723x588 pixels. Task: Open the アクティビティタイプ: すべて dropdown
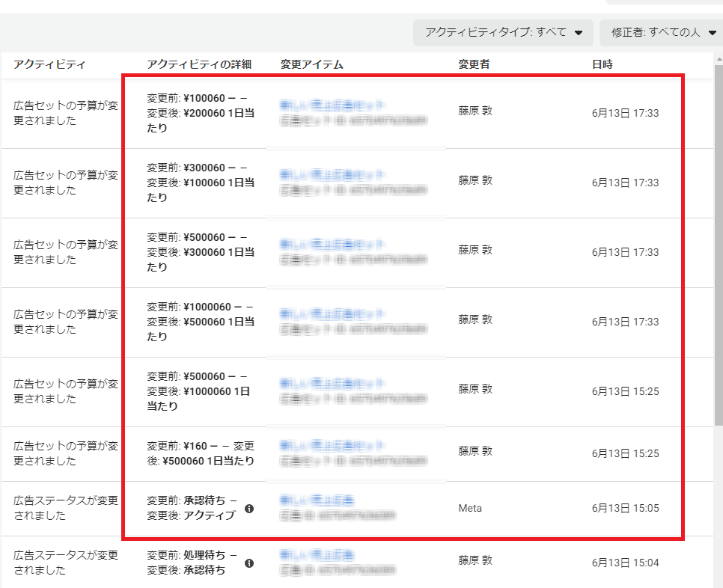(x=503, y=33)
